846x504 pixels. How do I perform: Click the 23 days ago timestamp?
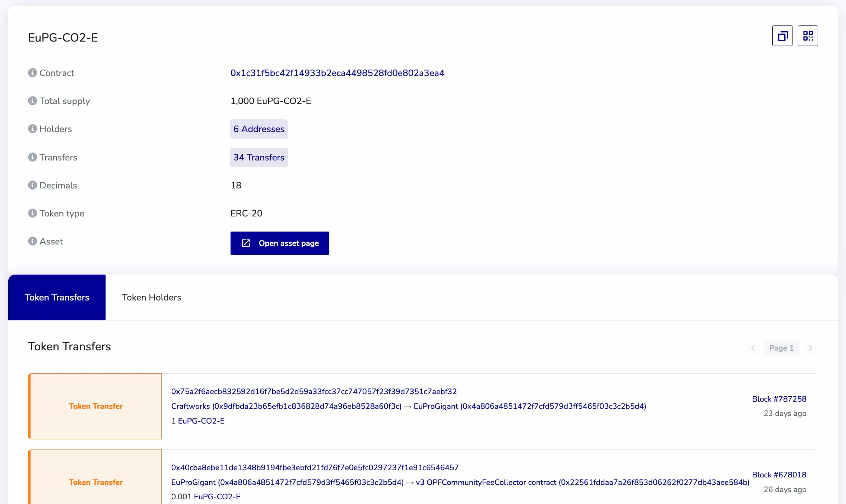click(785, 414)
